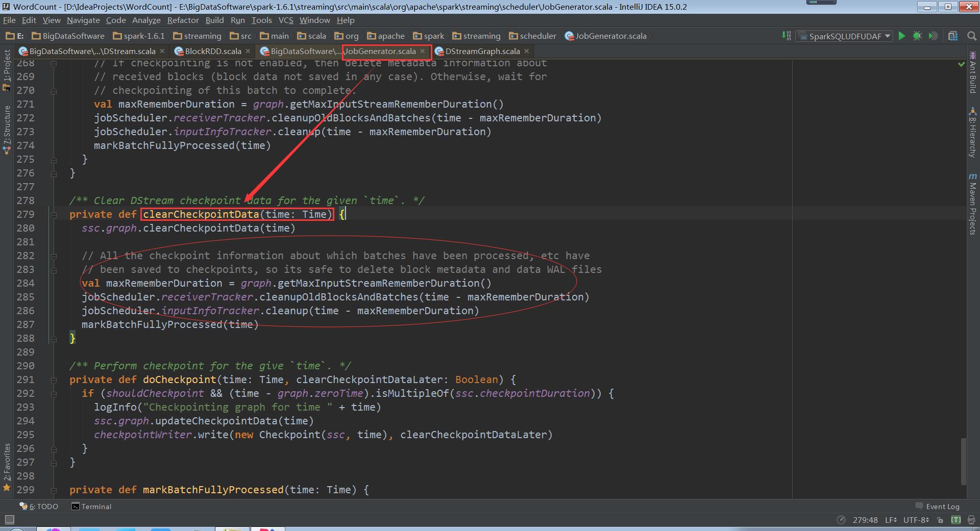Open the Favorites tool window
980x531 pixels.
[x=7, y=467]
